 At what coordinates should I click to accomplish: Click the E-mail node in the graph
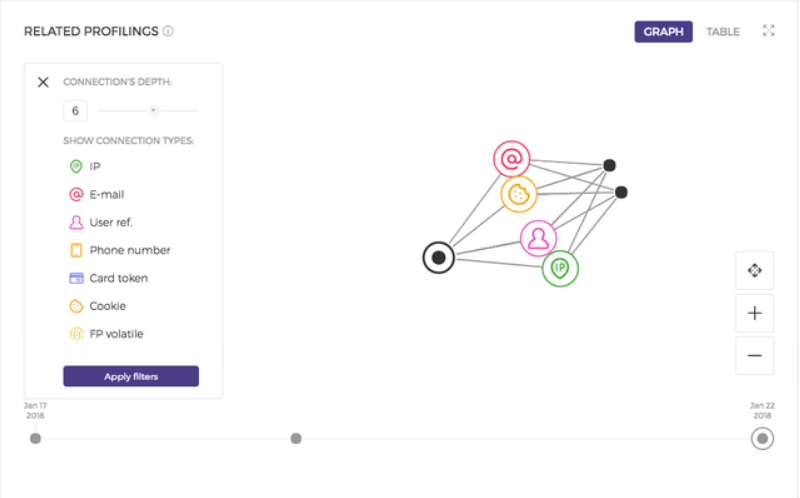pos(511,159)
